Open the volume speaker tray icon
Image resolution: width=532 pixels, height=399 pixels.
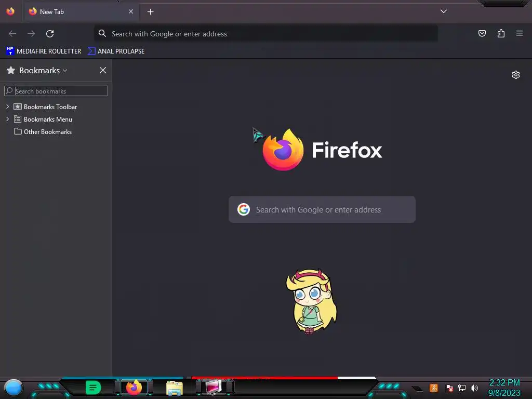click(474, 388)
